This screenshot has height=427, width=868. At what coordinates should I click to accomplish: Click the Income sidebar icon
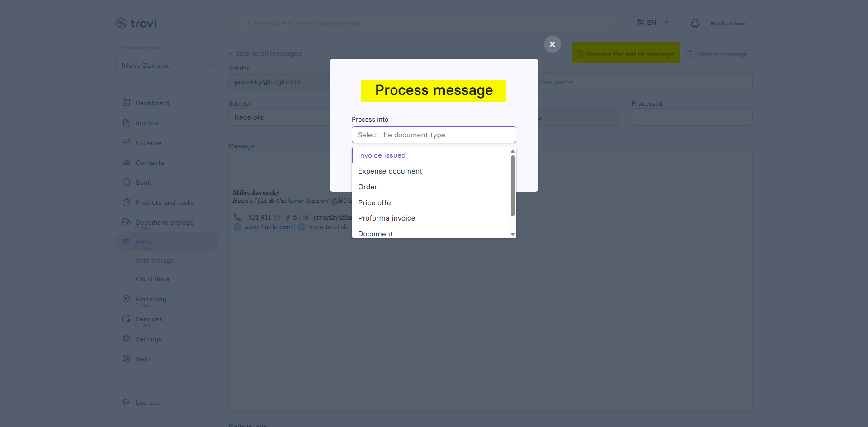[x=127, y=123]
